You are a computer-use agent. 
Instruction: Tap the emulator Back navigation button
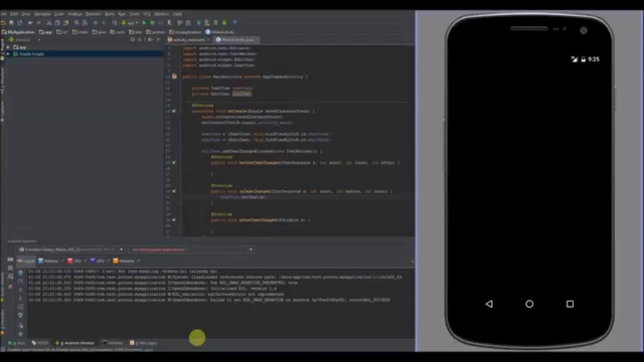(x=489, y=304)
